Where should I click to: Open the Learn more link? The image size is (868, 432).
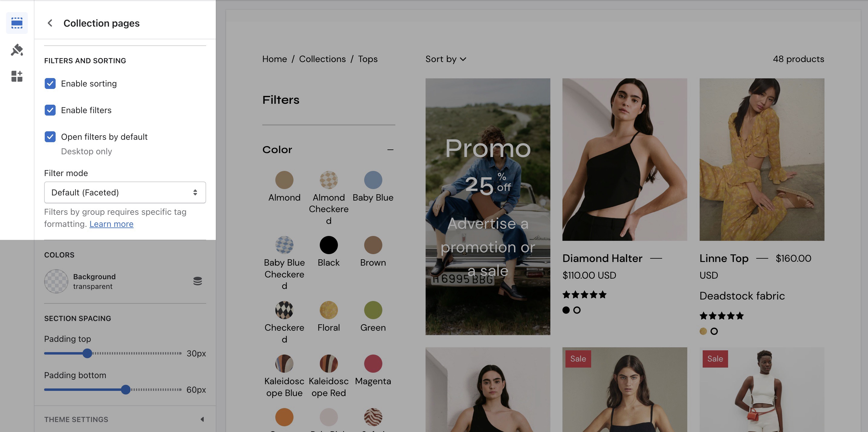[x=111, y=224]
